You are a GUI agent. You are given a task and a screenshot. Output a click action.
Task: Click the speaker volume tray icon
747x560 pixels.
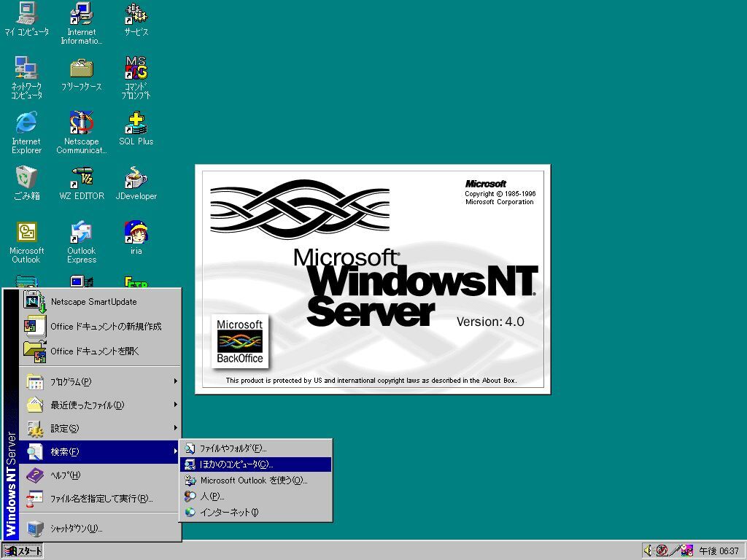click(x=648, y=551)
